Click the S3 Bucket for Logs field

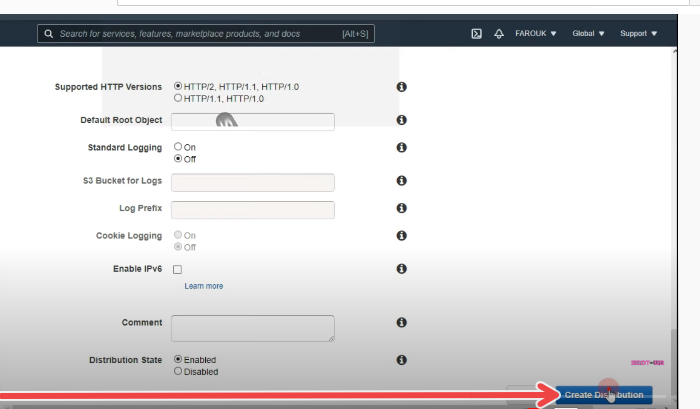[x=253, y=182]
